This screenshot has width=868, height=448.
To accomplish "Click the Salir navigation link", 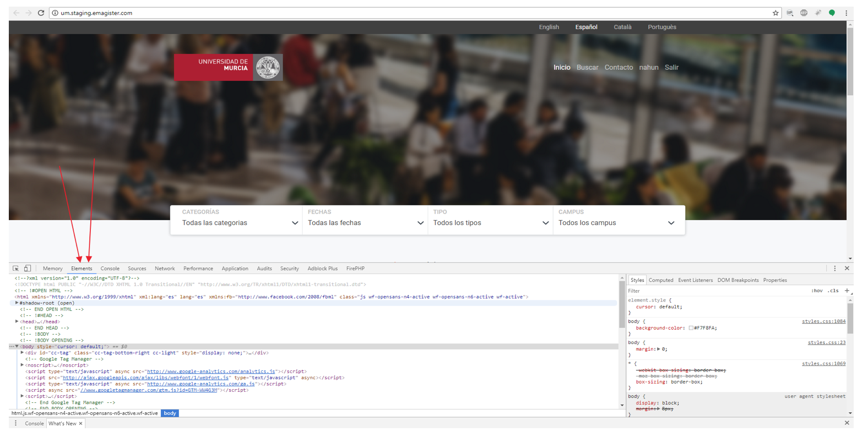I will [x=671, y=67].
